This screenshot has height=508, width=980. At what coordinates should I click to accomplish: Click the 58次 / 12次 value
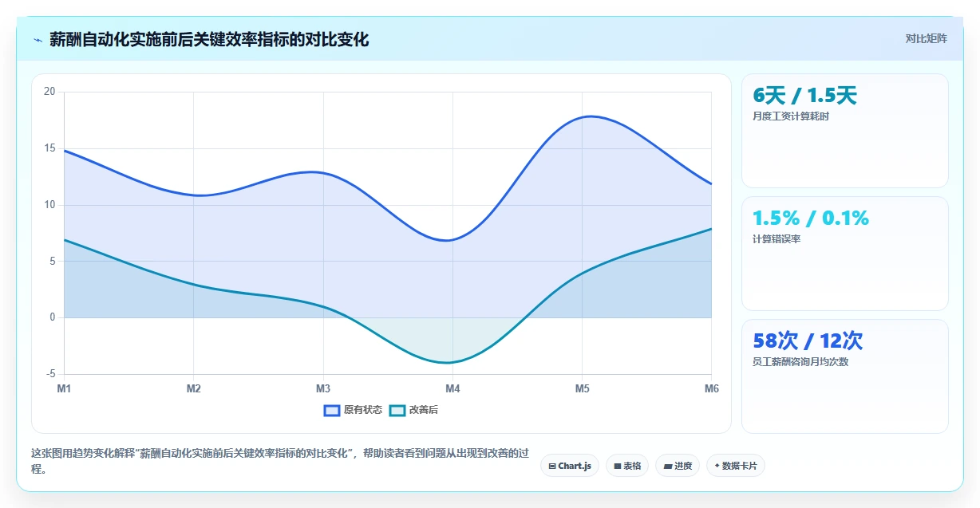click(808, 341)
